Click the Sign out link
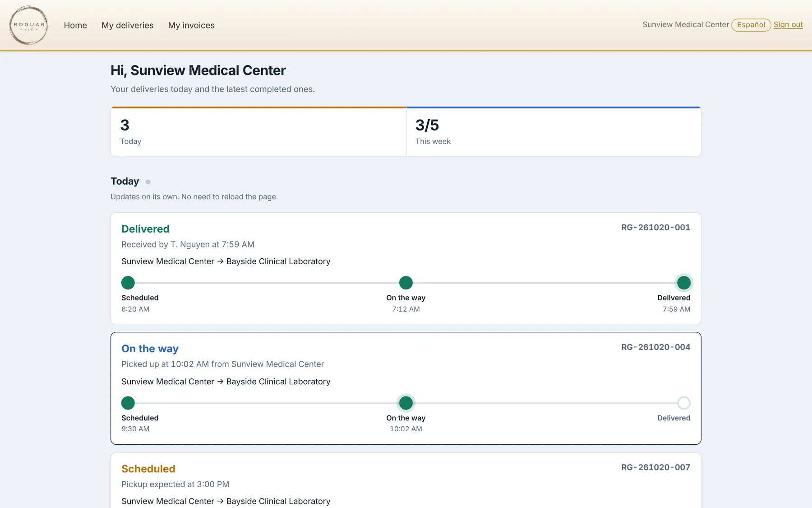 pos(788,25)
